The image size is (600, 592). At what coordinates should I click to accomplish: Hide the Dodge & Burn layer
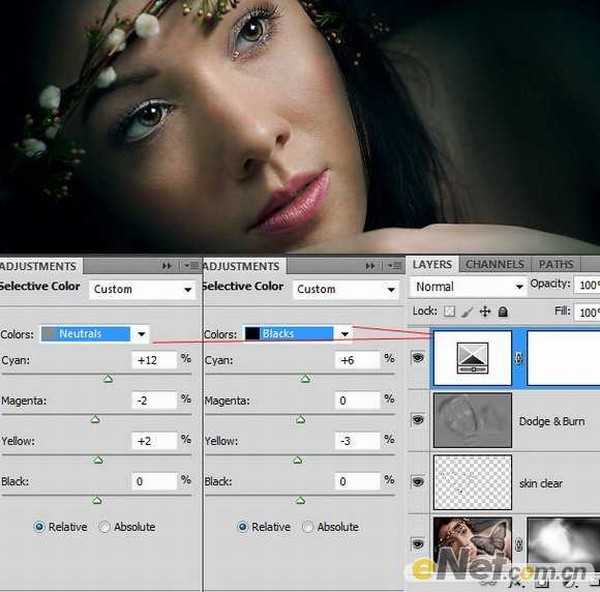tap(418, 421)
